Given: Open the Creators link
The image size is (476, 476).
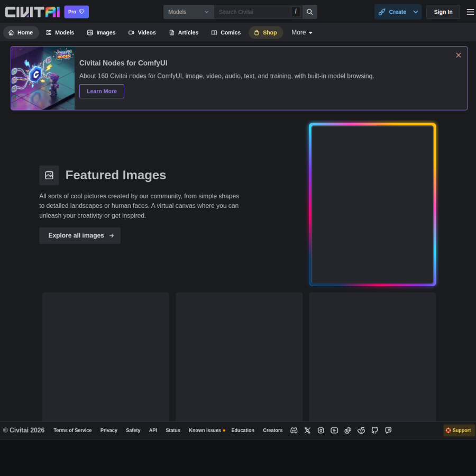Looking at the screenshot, I should (272, 430).
